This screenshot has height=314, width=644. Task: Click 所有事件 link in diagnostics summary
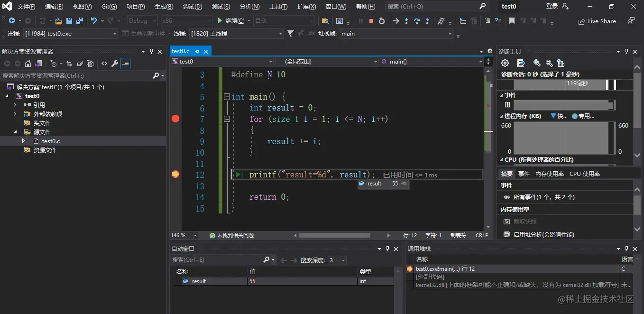pos(544,197)
